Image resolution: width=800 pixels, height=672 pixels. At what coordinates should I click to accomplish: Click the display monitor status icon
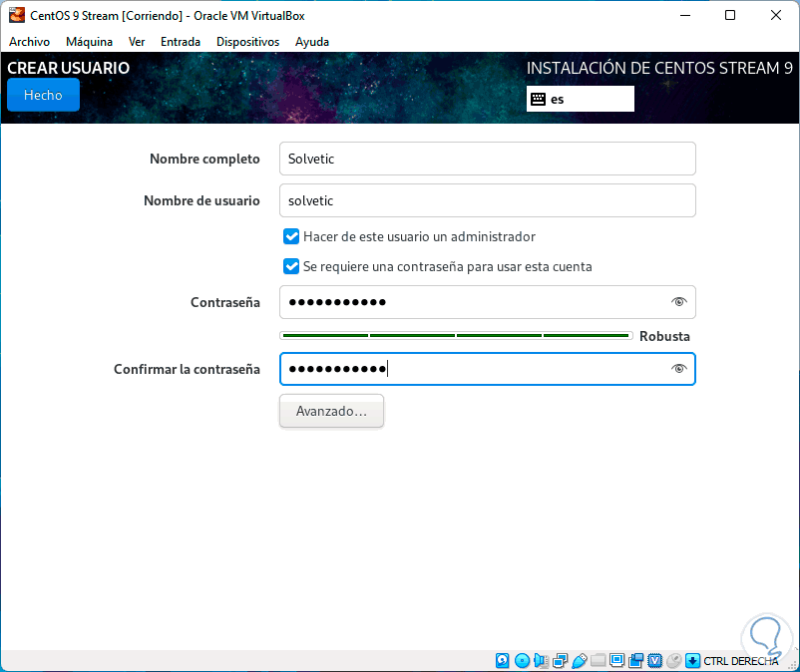coord(616,661)
